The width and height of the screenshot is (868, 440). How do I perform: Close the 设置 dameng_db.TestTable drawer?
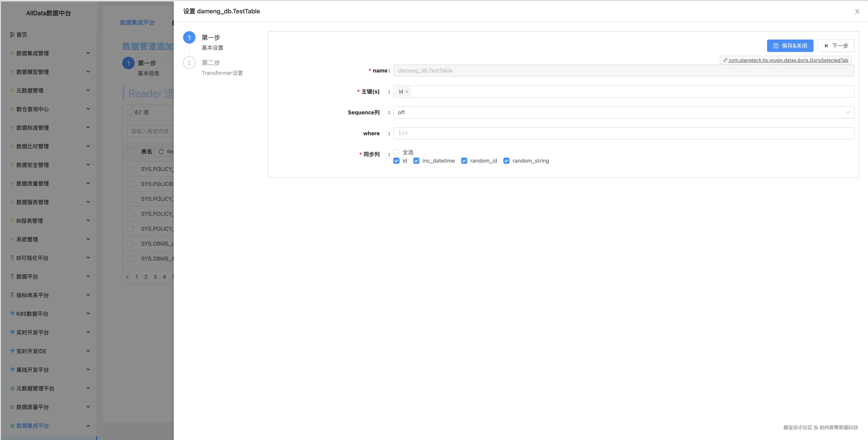857,11
